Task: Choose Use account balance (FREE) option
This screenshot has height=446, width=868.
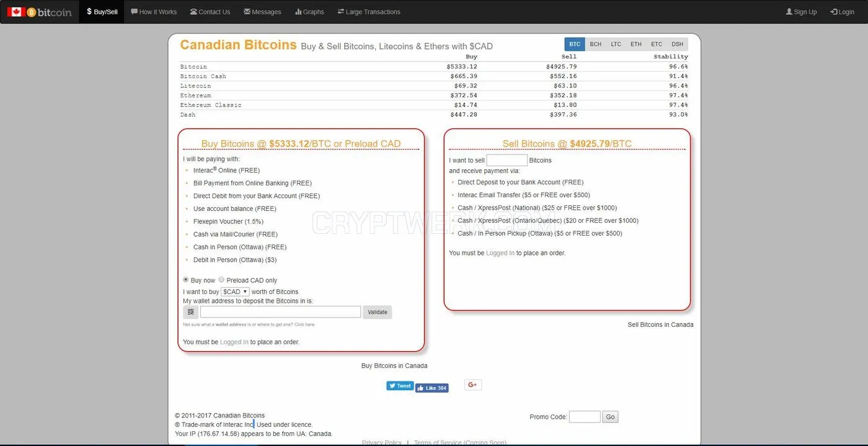Action: pyautogui.click(x=235, y=208)
